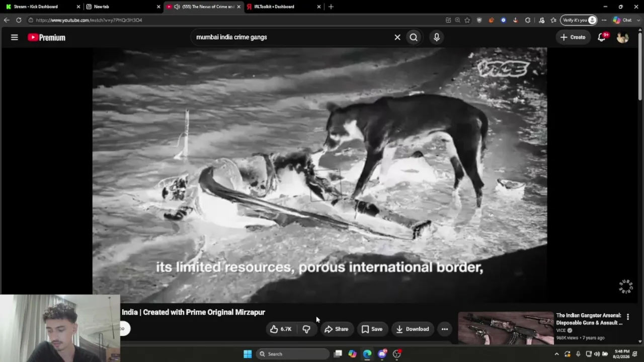Clear the YouTube search query
644x362 pixels.
(397, 37)
